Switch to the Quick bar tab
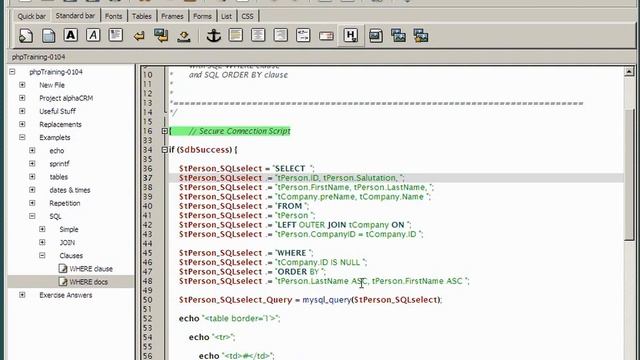This screenshot has width=640, height=360. click(x=31, y=16)
